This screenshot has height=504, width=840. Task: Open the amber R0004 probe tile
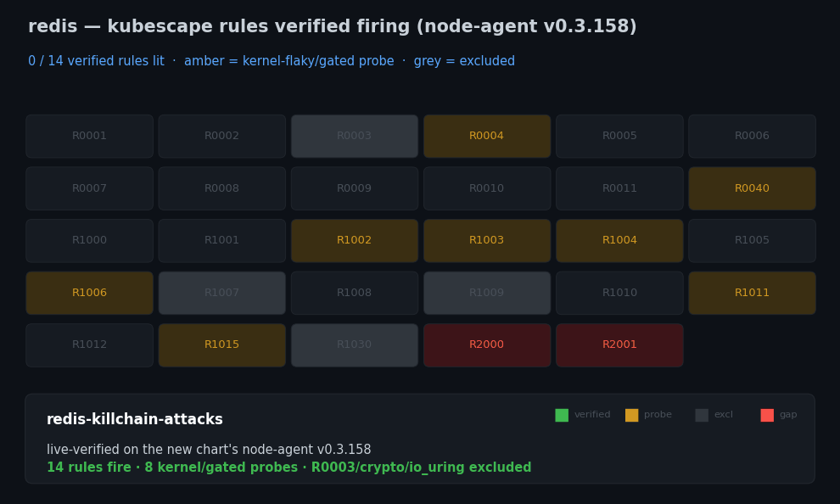click(x=487, y=136)
